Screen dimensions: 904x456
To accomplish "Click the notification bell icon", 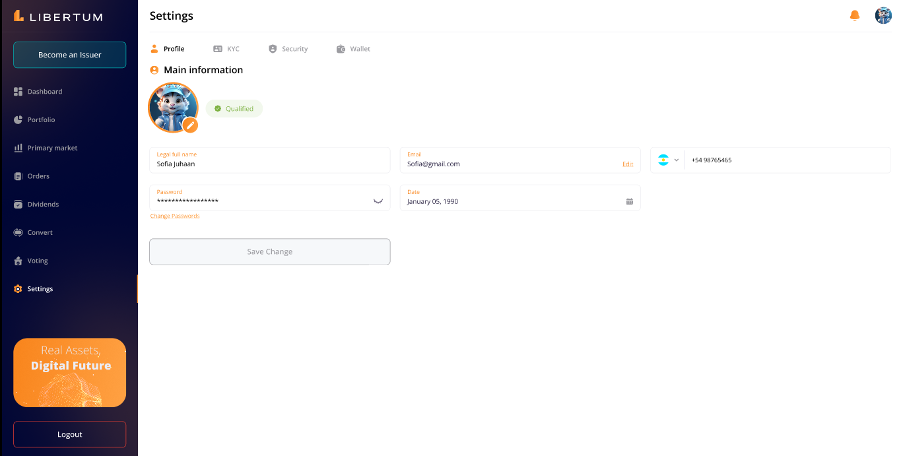I will coord(854,15).
